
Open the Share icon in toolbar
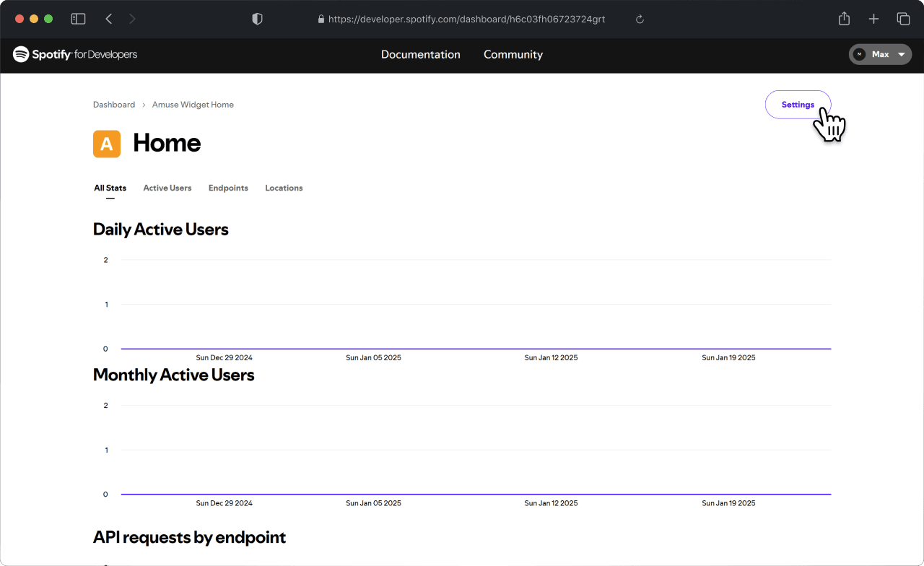(844, 19)
